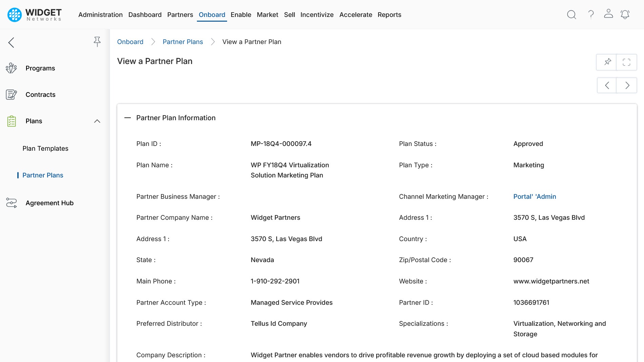
Task: Collapse Partner Plan Information section
Action: tap(127, 118)
